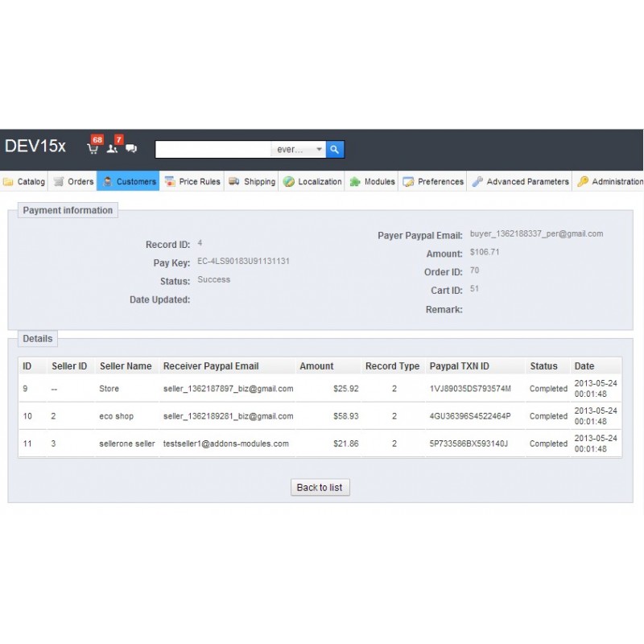Screen dimensions: 644x644
Task: Click the Success status value
Action: 213,279
